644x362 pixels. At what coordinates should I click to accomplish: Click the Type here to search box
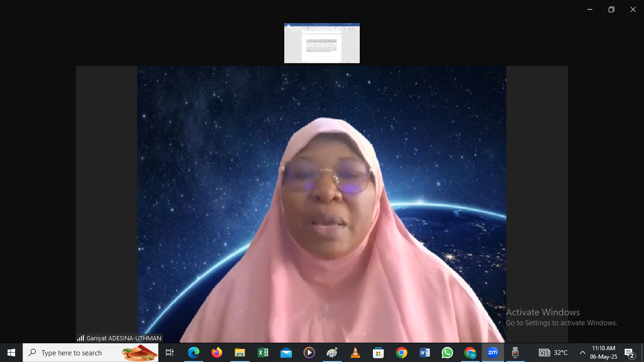tap(91, 353)
